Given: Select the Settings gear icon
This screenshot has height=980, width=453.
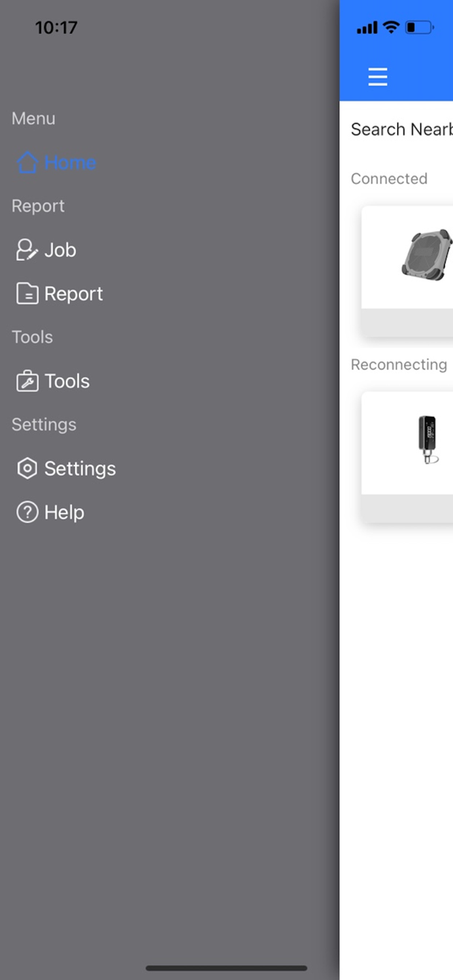Looking at the screenshot, I should [26, 468].
